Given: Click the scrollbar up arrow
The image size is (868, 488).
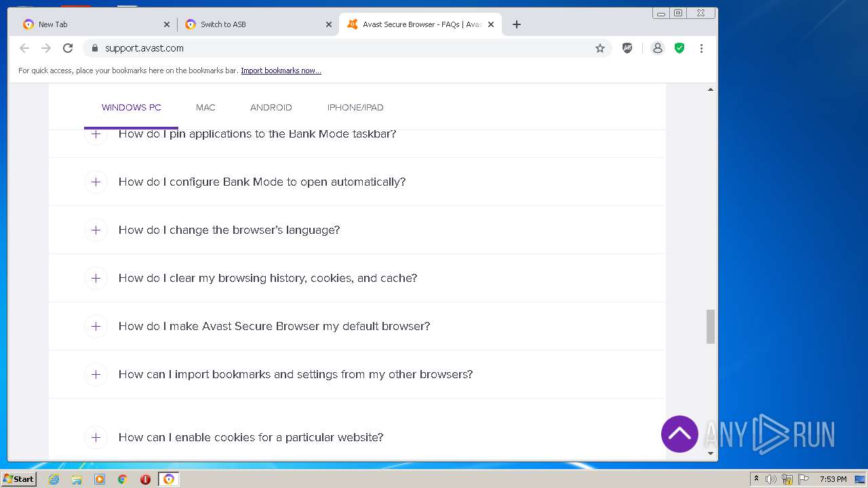Looking at the screenshot, I should click(x=711, y=89).
